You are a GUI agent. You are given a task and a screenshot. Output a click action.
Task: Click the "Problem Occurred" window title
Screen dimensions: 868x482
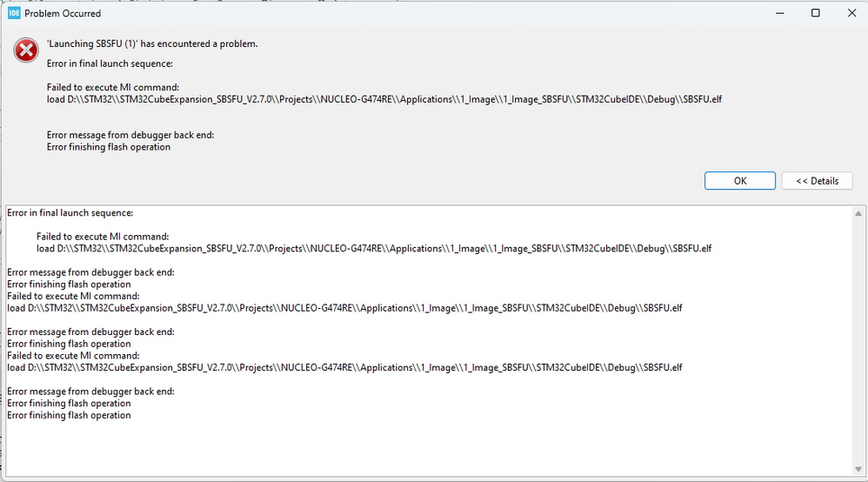(63, 13)
